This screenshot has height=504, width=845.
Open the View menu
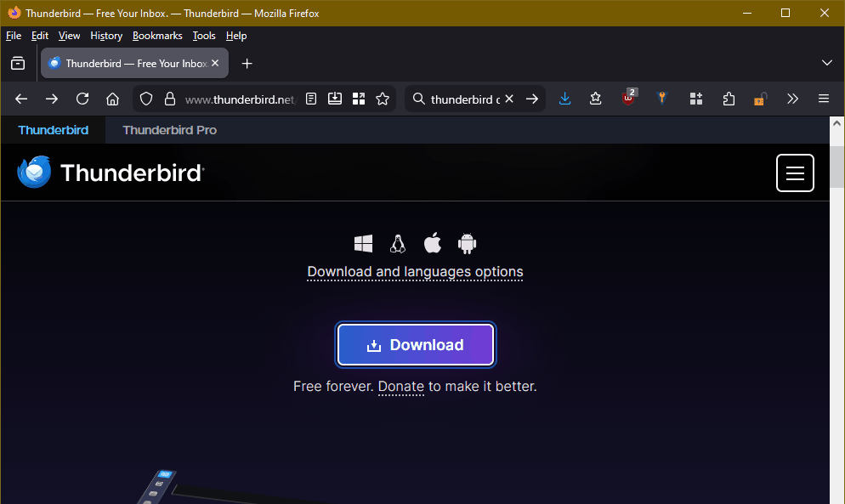(69, 36)
